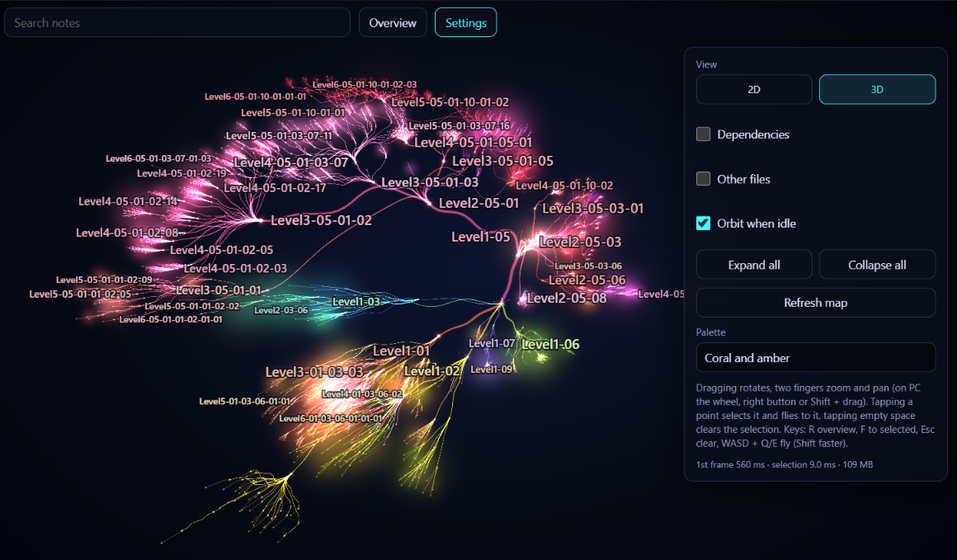Select the Level3-01-03-03 node label
Viewport: 957px width, 560px height.
tap(313, 372)
